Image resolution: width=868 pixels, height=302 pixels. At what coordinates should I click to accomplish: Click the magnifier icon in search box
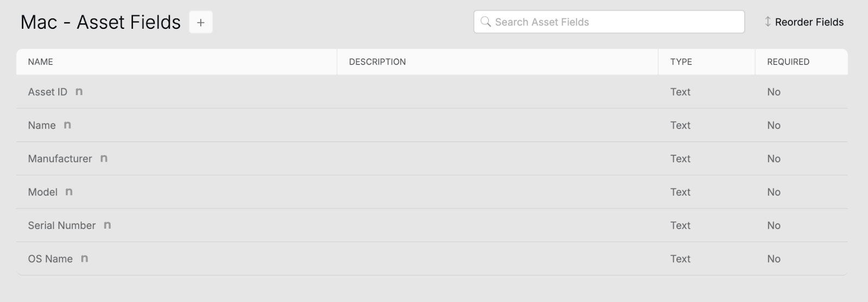486,22
